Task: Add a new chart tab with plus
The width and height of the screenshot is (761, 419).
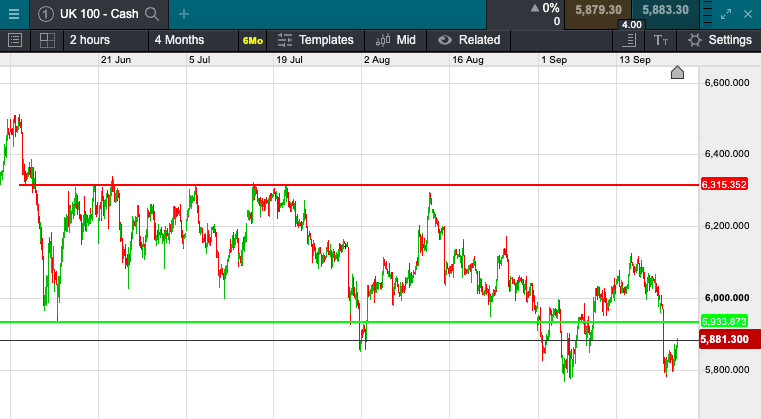Action: [x=184, y=14]
